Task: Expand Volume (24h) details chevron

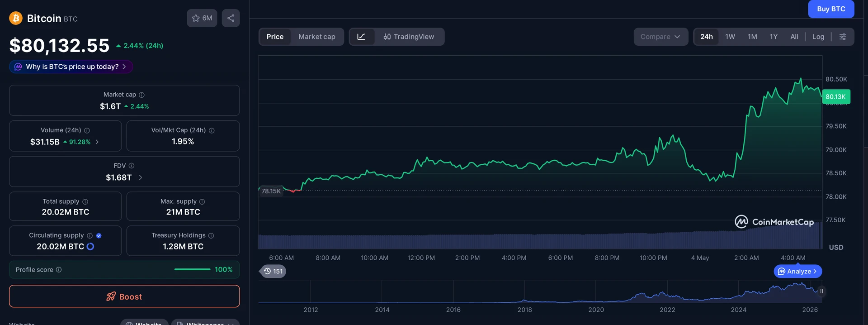Action: pyautogui.click(x=97, y=142)
